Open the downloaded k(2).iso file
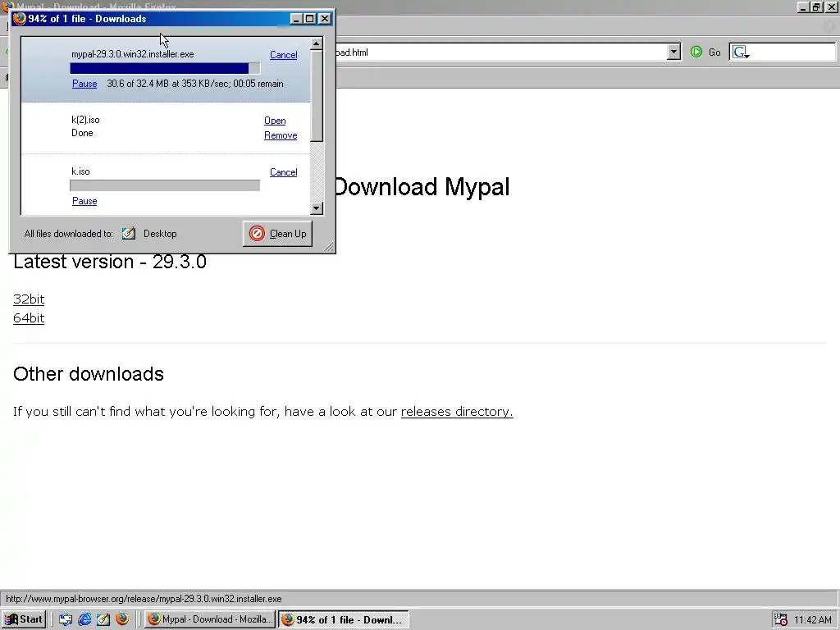Viewport: 840px width, 630px height. (275, 121)
